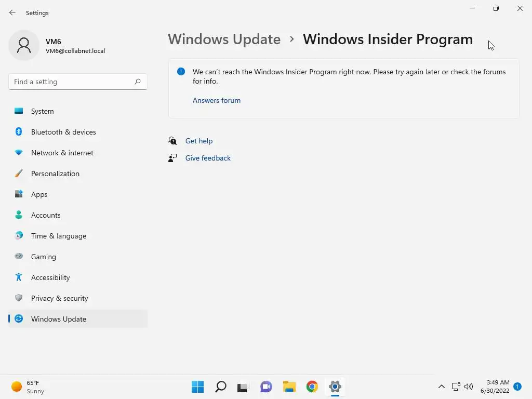Image resolution: width=532 pixels, height=399 pixels.
Task: Go to Network & internet settings
Action: point(62,153)
